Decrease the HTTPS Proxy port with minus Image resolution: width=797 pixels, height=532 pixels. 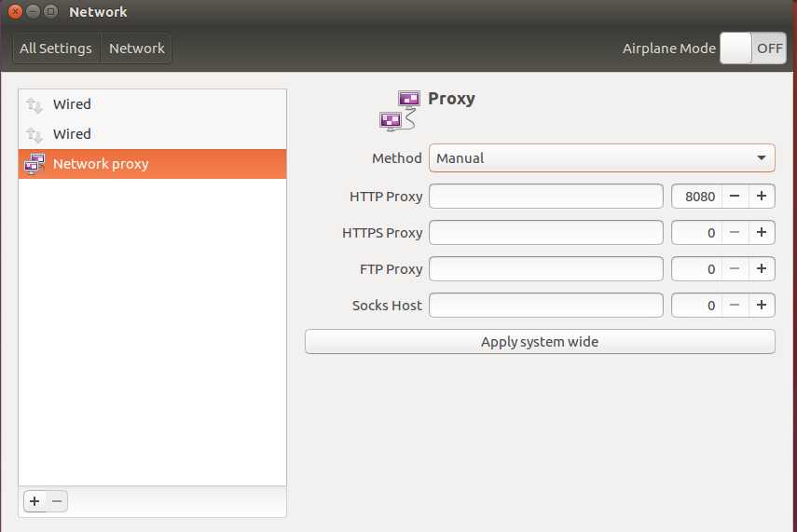click(x=735, y=233)
